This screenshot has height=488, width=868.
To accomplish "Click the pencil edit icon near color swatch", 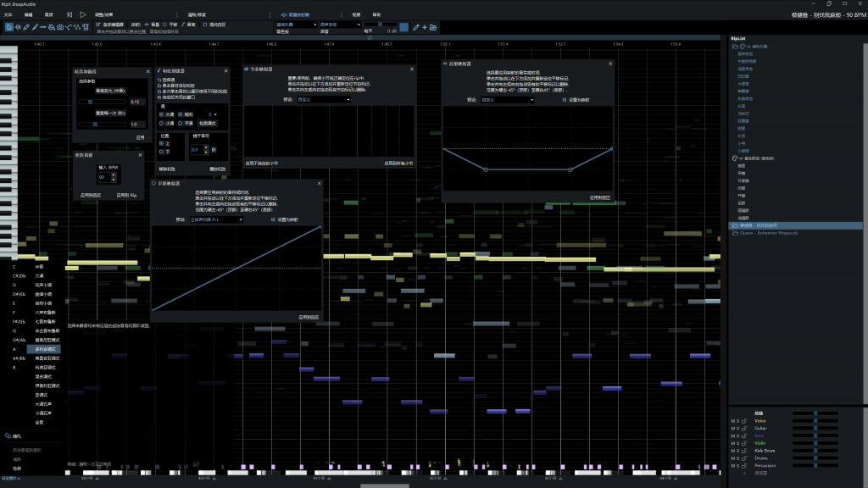I will point(415,27).
